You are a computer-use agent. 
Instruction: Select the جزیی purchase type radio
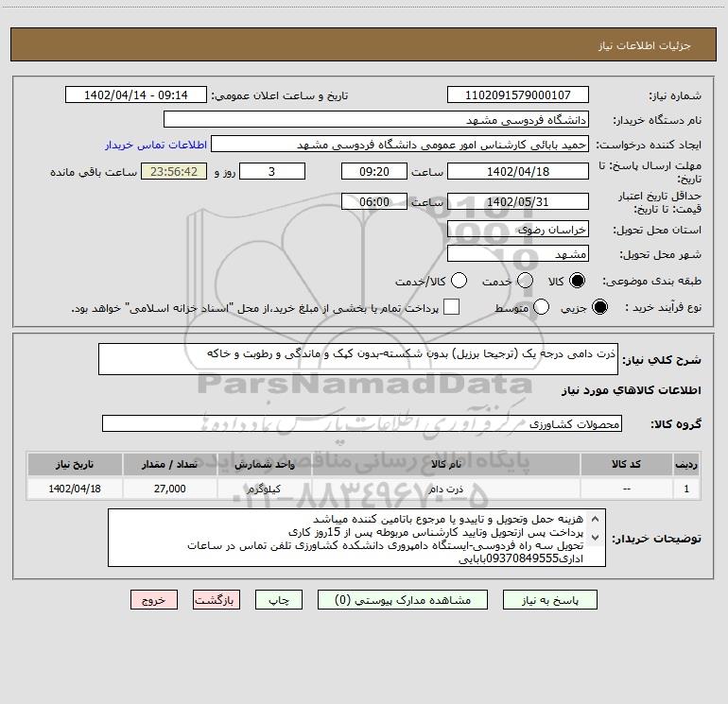pos(599,307)
